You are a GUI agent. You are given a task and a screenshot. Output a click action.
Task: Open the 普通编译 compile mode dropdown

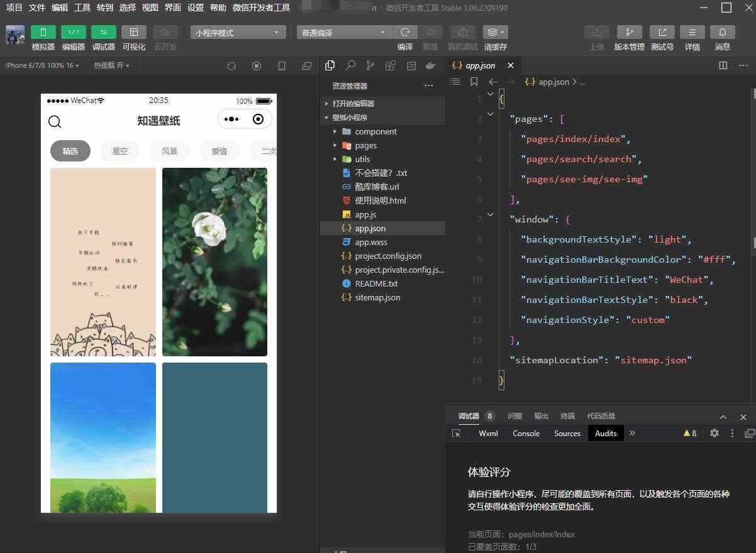tap(343, 32)
